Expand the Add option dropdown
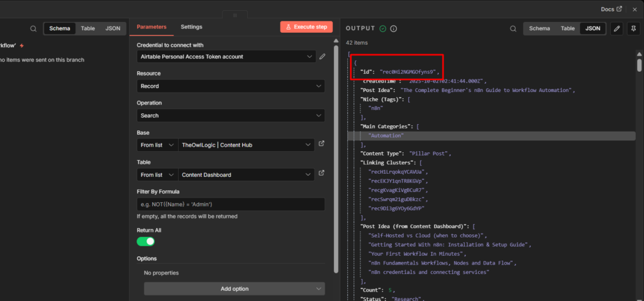 pos(234,288)
